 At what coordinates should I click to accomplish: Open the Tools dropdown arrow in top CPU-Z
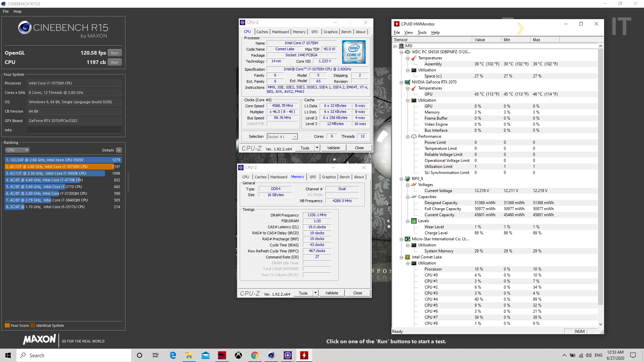click(x=317, y=148)
